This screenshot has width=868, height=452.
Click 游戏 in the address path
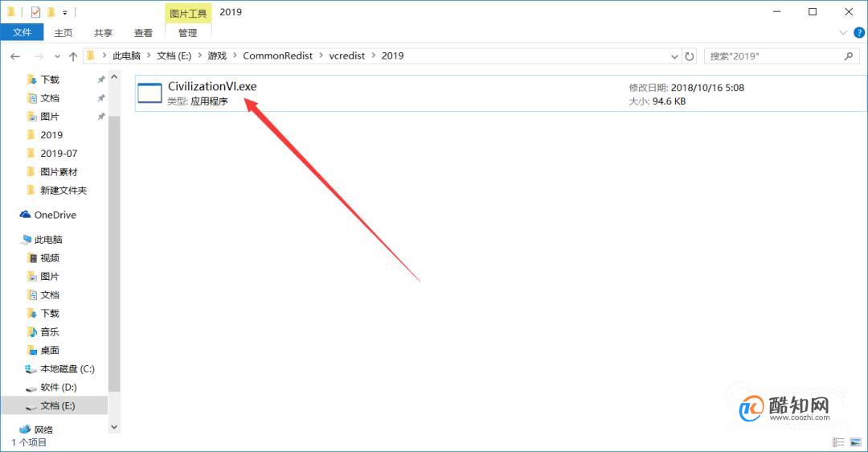[x=217, y=56]
